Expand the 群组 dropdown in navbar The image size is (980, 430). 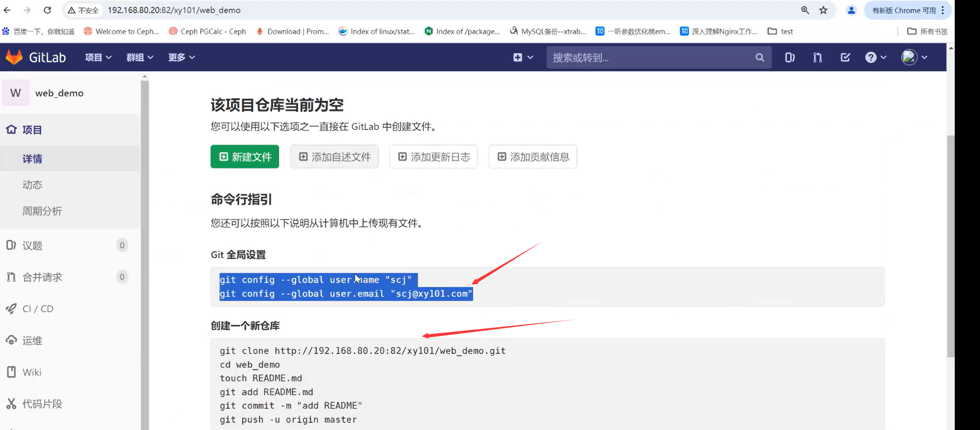coord(140,58)
